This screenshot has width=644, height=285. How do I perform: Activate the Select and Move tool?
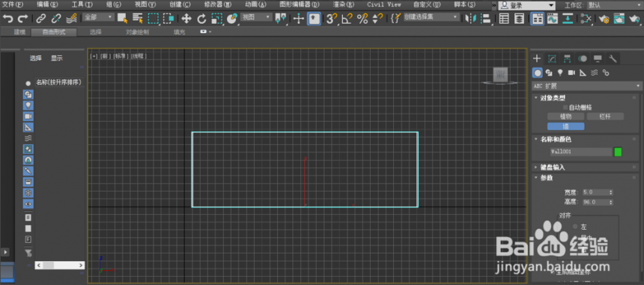tap(186, 19)
